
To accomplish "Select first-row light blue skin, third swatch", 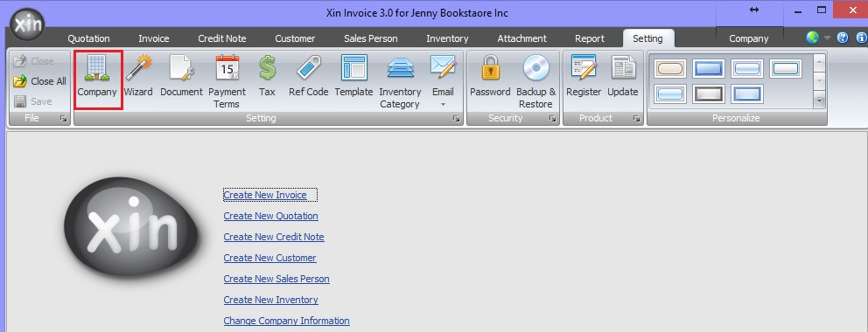I will pos(746,69).
